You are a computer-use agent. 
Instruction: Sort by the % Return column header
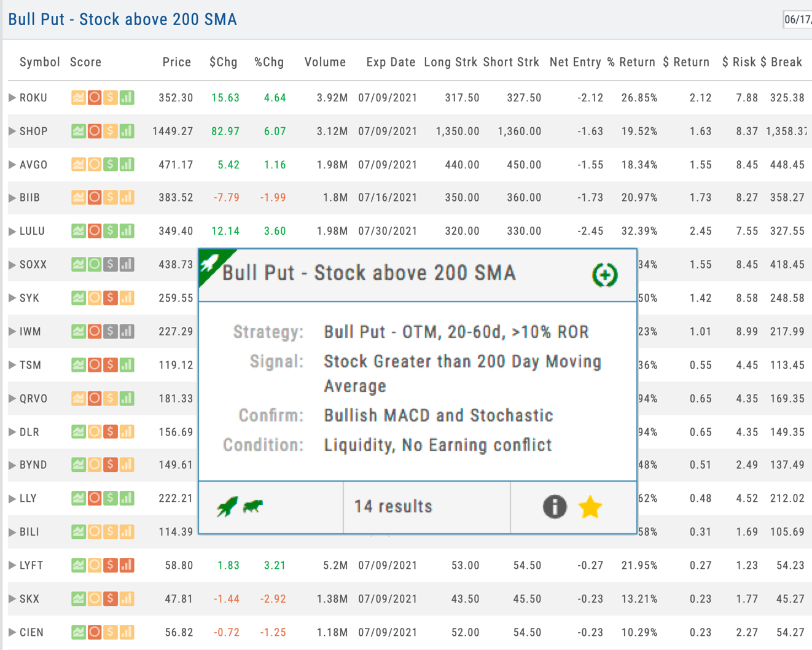631,62
